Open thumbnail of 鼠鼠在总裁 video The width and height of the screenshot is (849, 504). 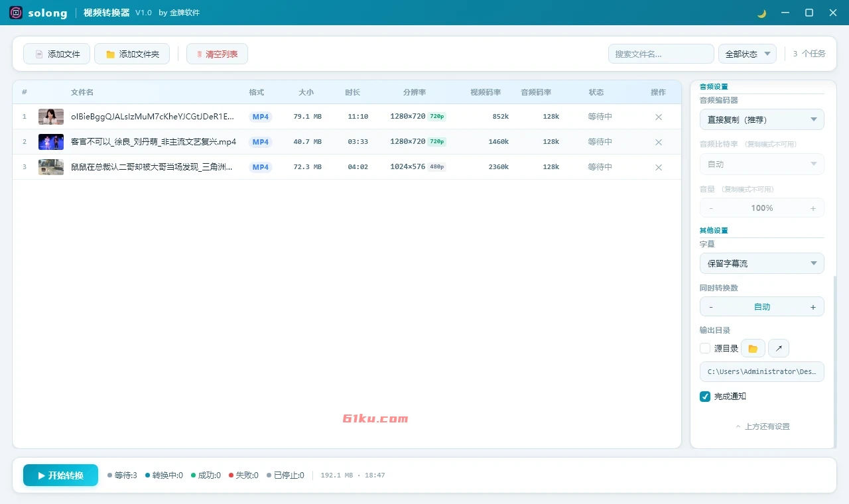[51, 167]
